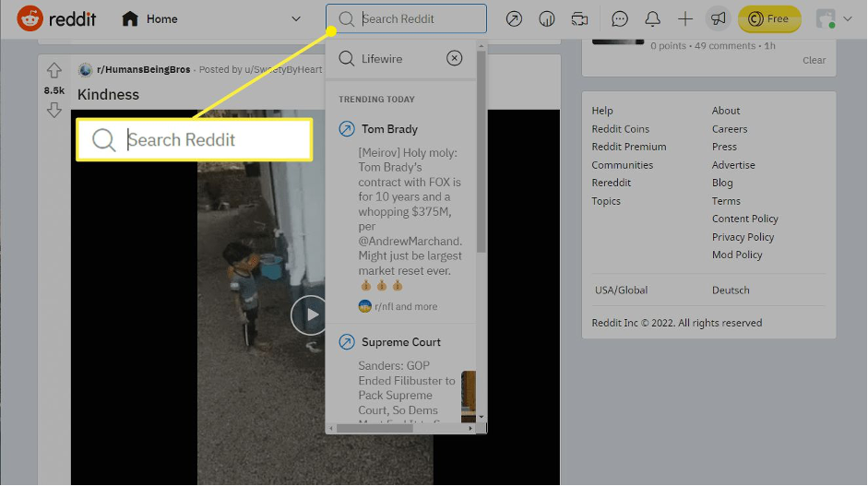This screenshot has width=868, height=486.
Task: Select Tom Brady trending topic
Action: (x=389, y=129)
